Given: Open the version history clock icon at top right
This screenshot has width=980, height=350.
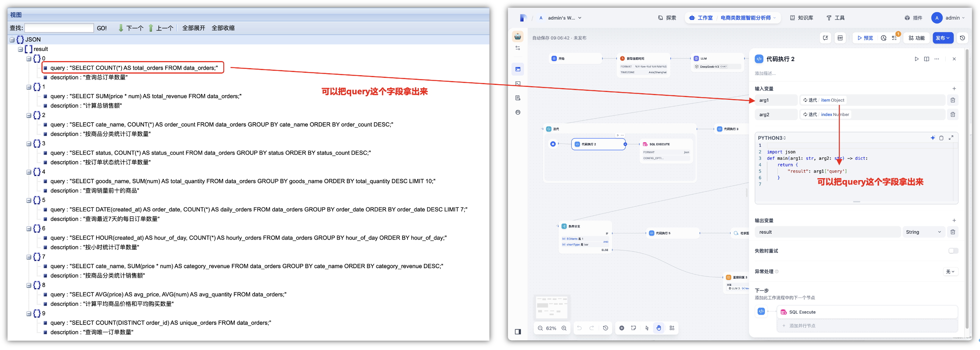Looking at the screenshot, I should click(x=962, y=38).
